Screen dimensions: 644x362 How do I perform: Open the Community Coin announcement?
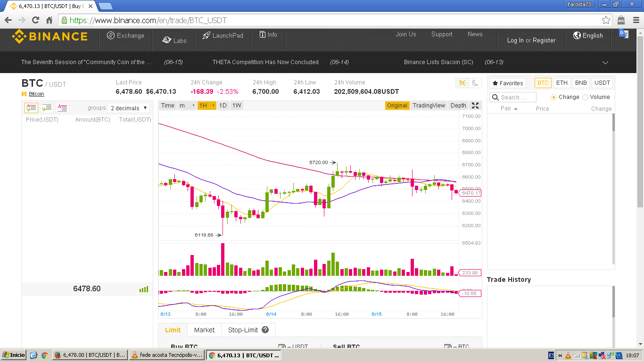pos(86,62)
